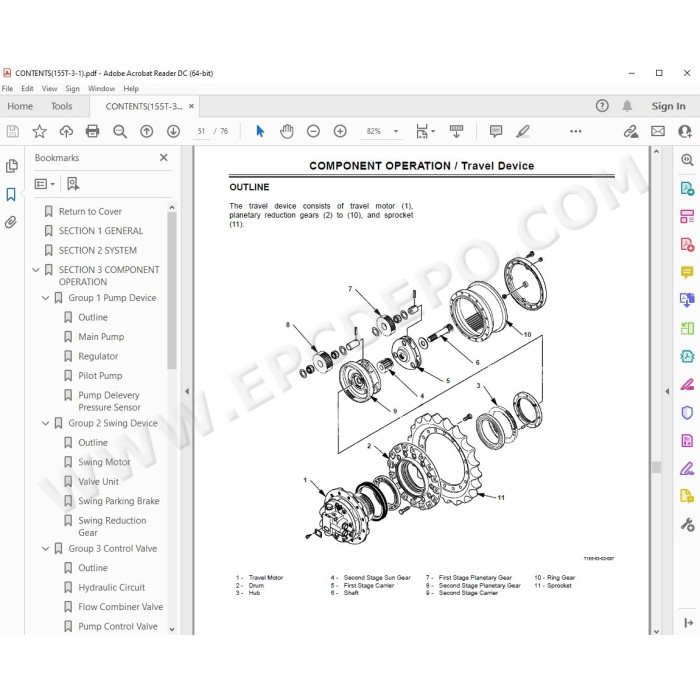Switch to the Home tab
The image size is (700, 700).
coord(20,106)
